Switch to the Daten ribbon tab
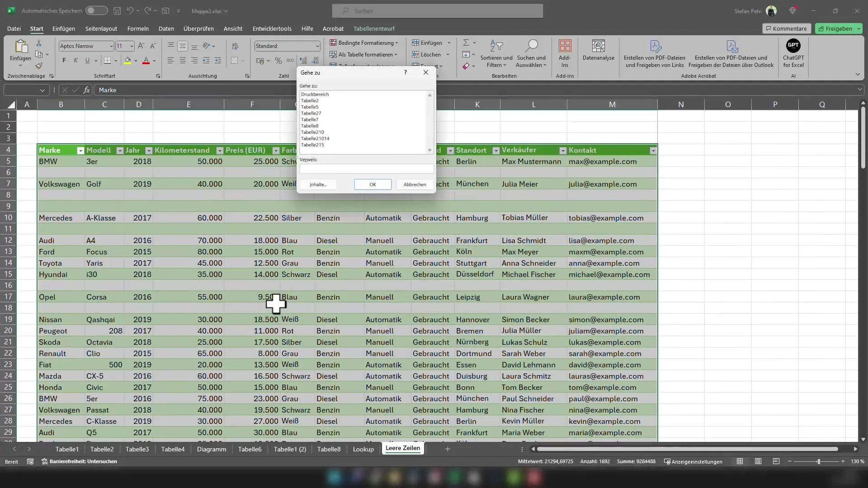Screen dimensions: 868x488 (166, 28)
